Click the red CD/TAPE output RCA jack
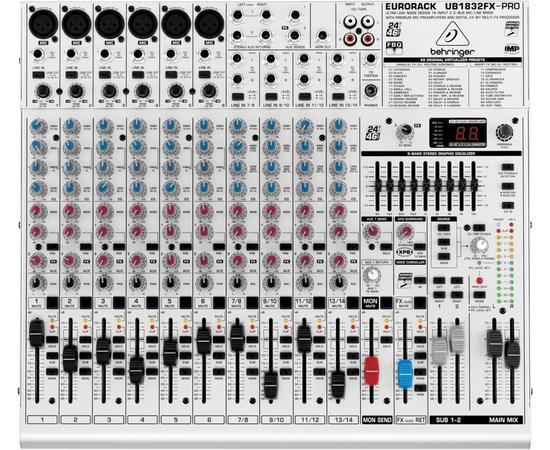Viewport: 550px width, 450px height. [x=367, y=38]
